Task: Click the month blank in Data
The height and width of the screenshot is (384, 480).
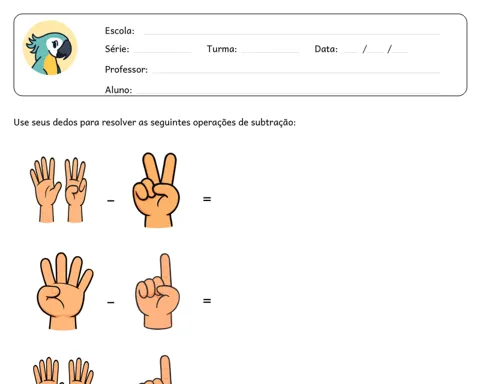Action: pos(376,52)
